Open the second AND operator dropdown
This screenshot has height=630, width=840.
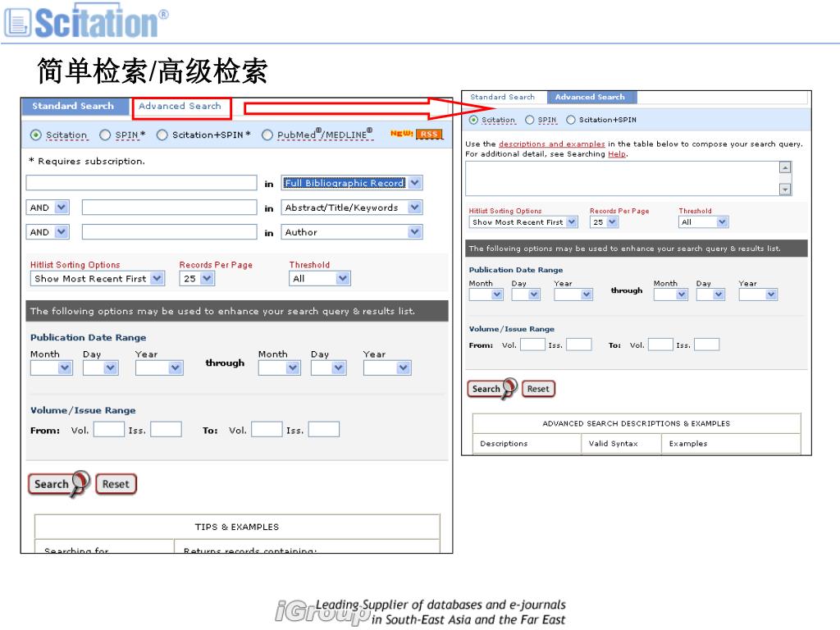[x=48, y=232]
